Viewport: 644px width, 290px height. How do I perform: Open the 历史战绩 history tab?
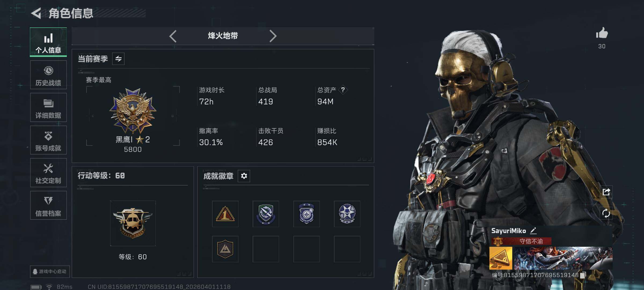pyautogui.click(x=48, y=75)
